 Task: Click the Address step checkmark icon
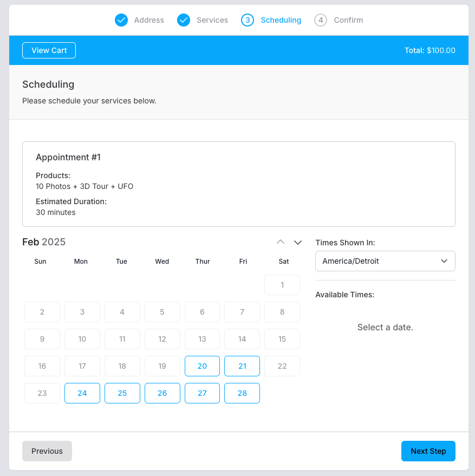pos(121,20)
